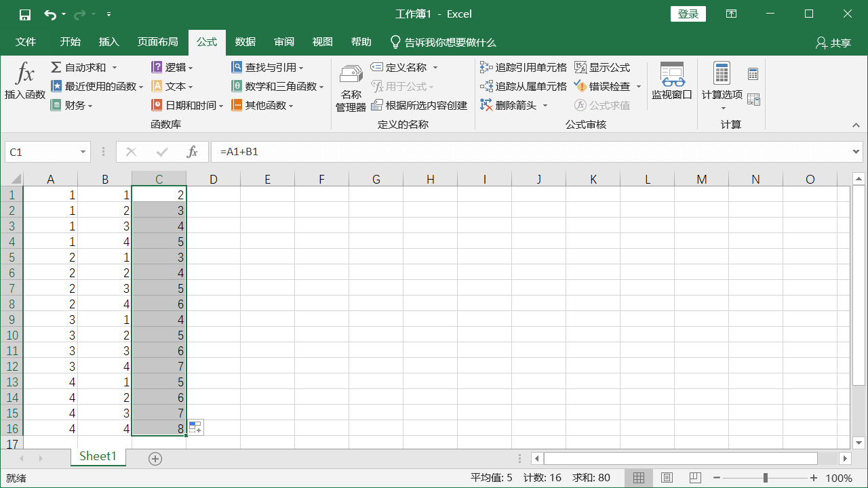Viewport: 868px width, 488px height.
Task: Click into the formula bar showing =A1+B1
Action: pyautogui.click(x=529, y=152)
